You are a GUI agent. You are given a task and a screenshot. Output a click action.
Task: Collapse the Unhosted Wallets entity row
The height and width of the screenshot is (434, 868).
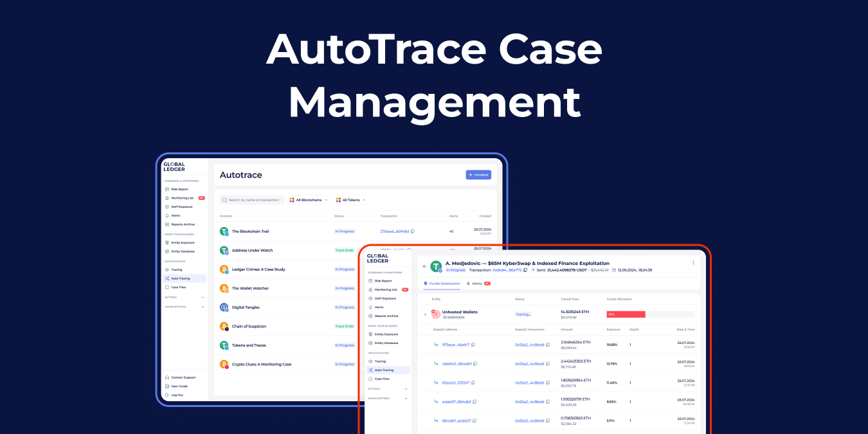pos(424,314)
